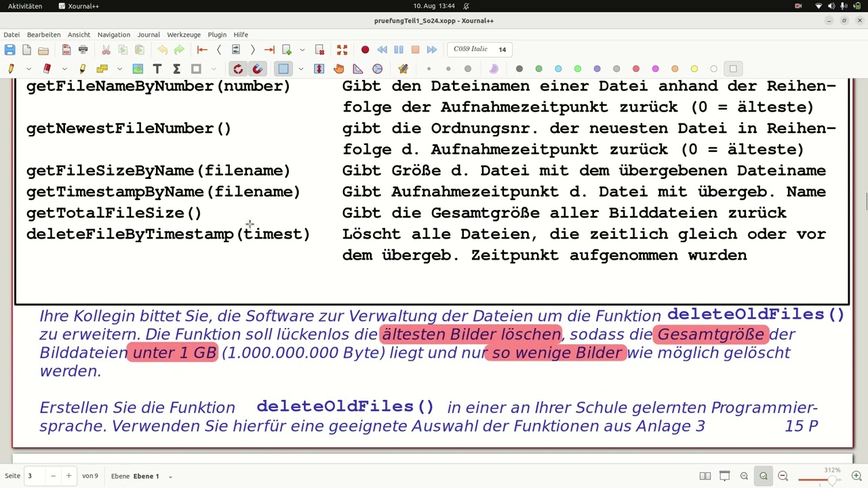The height and width of the screenshot is (488, 868).
Task: Click the page number input field
Action: 35,476
